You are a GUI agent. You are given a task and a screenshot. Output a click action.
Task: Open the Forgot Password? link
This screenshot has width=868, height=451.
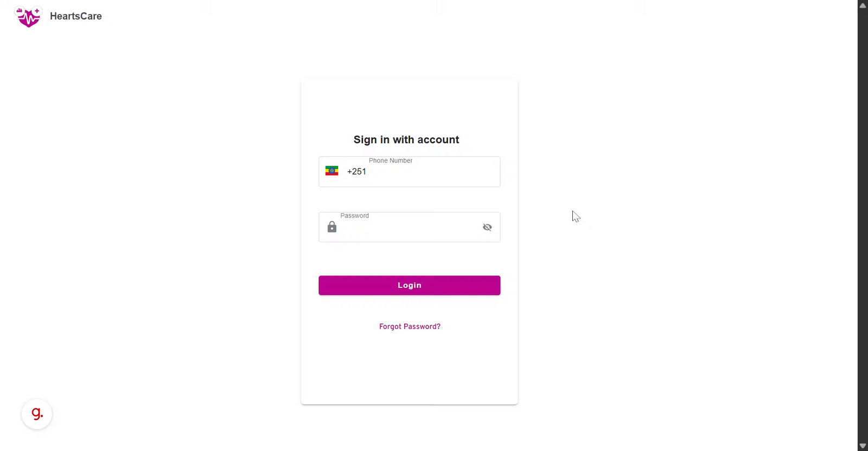(x=410, y=326)
